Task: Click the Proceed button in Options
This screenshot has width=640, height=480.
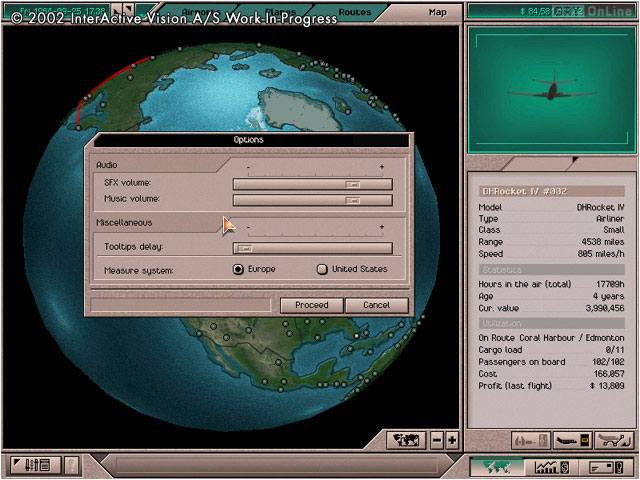Action: [311, 305]
